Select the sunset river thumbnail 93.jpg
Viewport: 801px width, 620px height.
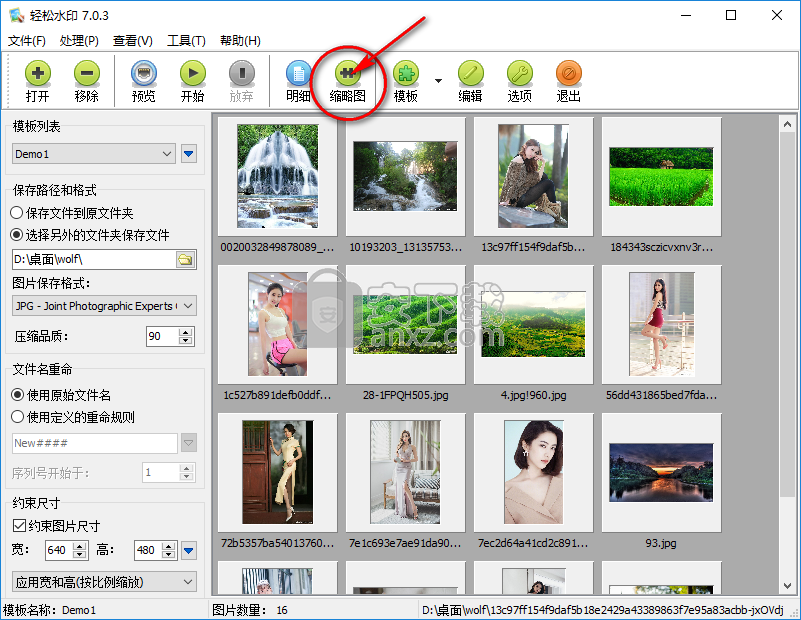click(x=662, y=472)
